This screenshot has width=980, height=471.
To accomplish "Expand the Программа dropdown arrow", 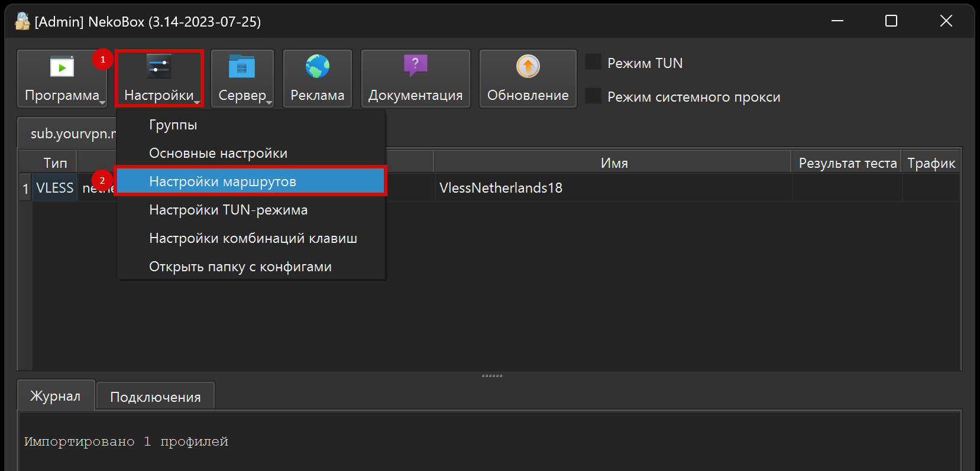I will [102, 103].
